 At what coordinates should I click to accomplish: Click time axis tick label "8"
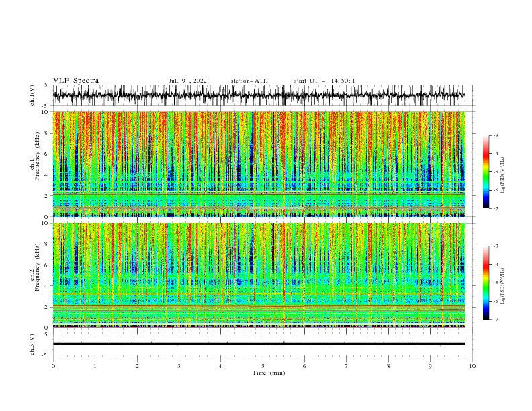(x=388, y=366)
